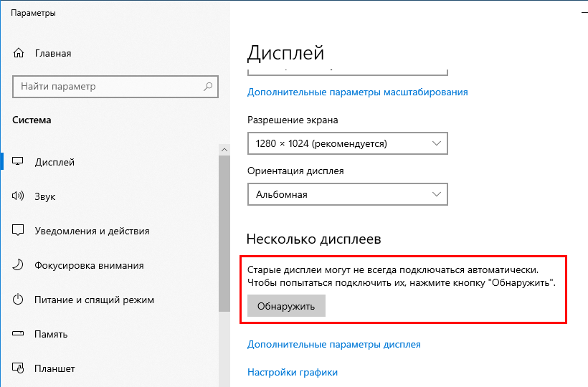Image resolution: width=588 pixels, height=387 pixels.
Task: Click the magnifier icon in the search box
Action: [x=208, y=87]
